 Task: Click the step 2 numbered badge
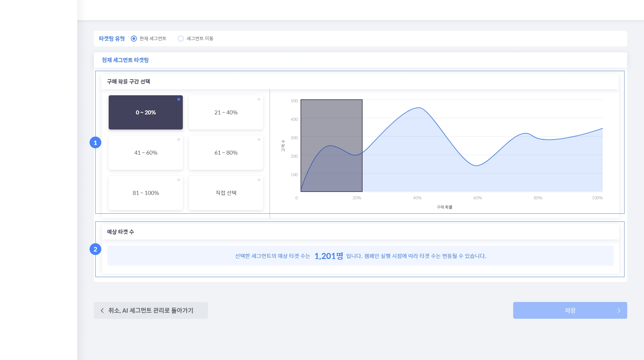tap(95, 249)
